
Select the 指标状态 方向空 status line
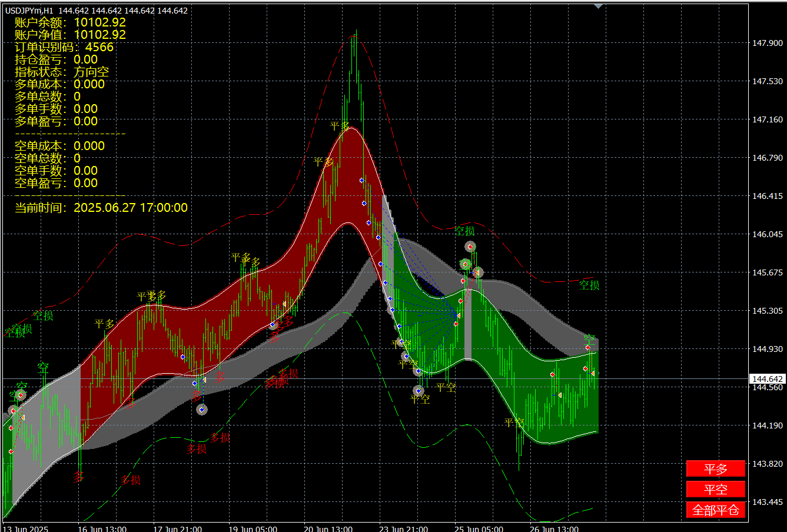pyautogui.click(x=62, y=72)
